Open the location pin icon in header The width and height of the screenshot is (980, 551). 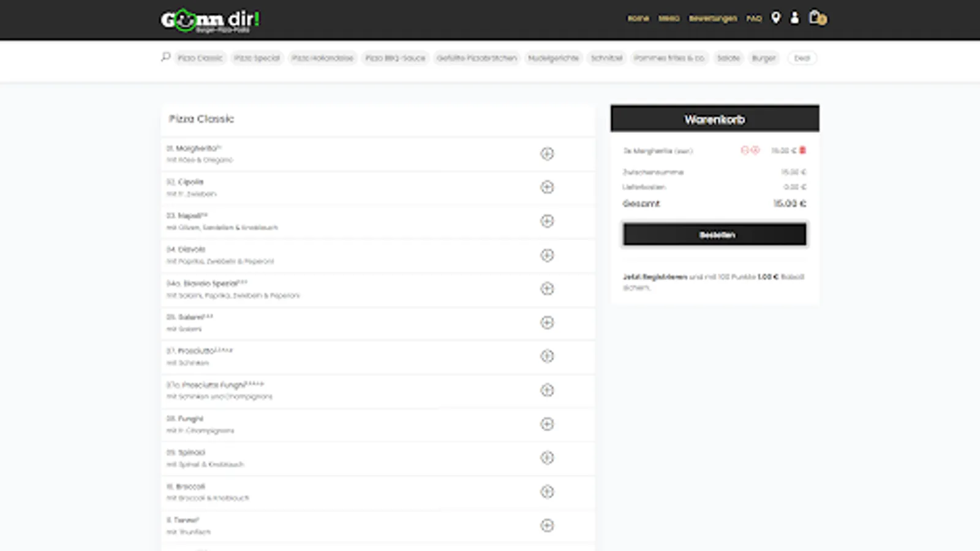[775, 18]
